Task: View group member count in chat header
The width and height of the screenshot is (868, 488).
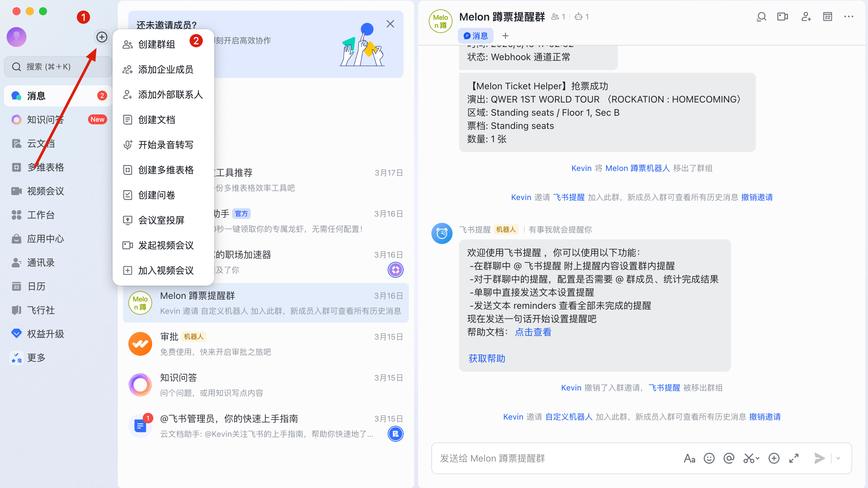Action: coord(558,17)
